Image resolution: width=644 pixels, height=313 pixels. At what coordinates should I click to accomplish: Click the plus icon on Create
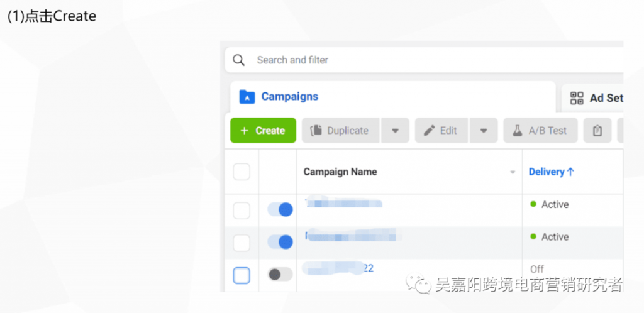pos(245,131)
